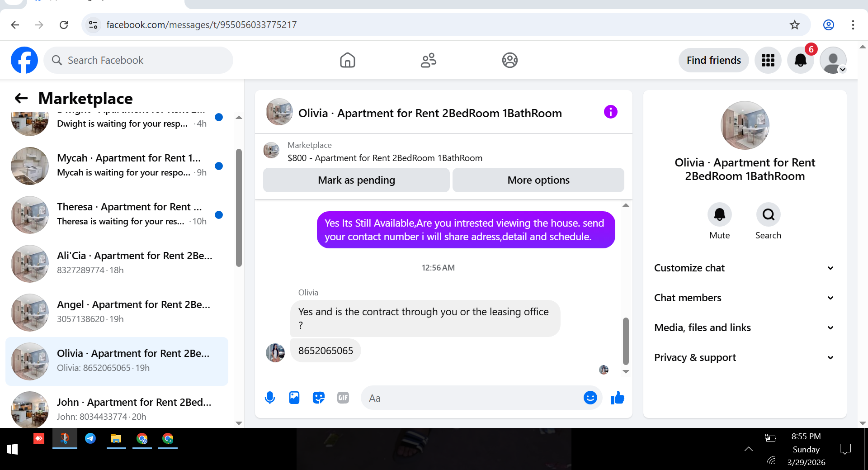Open the Windows notification center
The width and height of the screenshot is (868, 470).
(x=845, y=449)
